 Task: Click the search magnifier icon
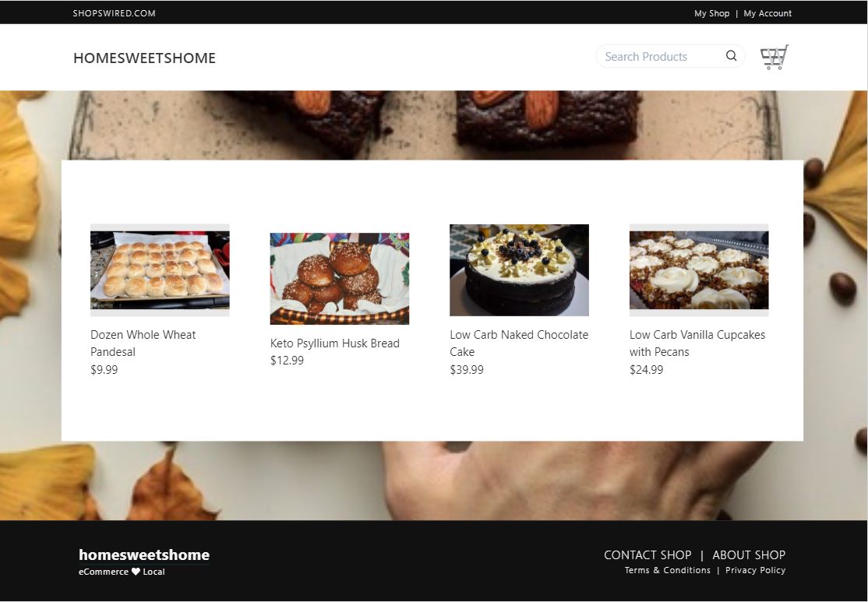[732, 56]
